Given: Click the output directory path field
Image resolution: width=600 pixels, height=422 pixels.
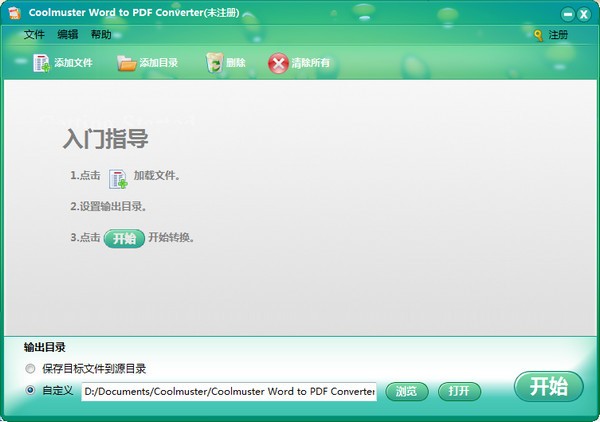Looking at the screenshot, I should tap(229, 391).
